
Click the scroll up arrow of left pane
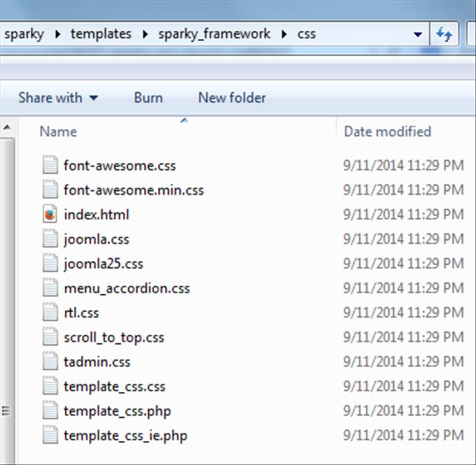[7, 127]
